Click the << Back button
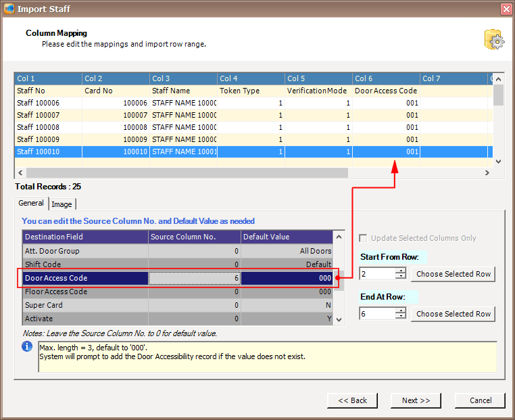The width and height of the screenshot is (515, 420). [x=352, y=400]
